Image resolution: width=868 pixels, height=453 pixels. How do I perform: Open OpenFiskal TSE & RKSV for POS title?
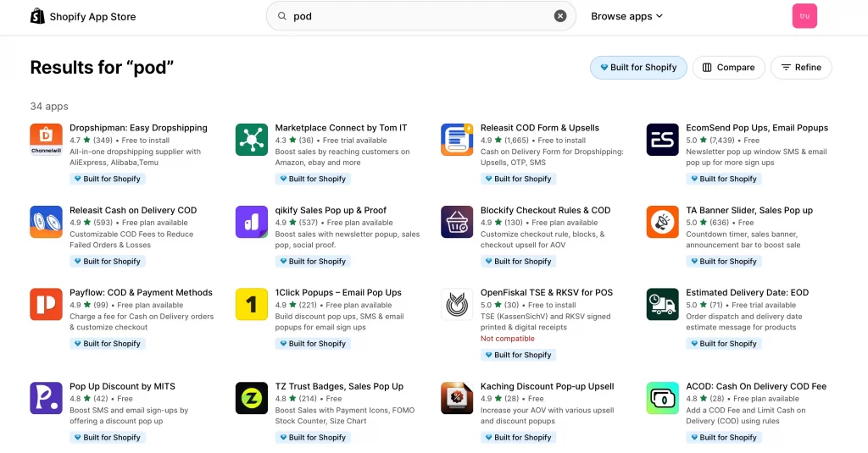click(547, 293)
